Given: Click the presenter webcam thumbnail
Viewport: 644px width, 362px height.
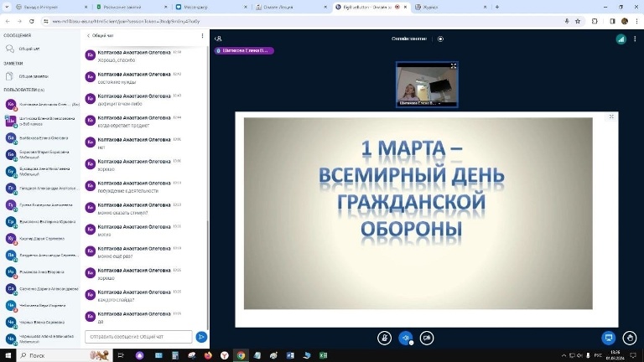Looking at the screenshot, I should click(427, 84).
